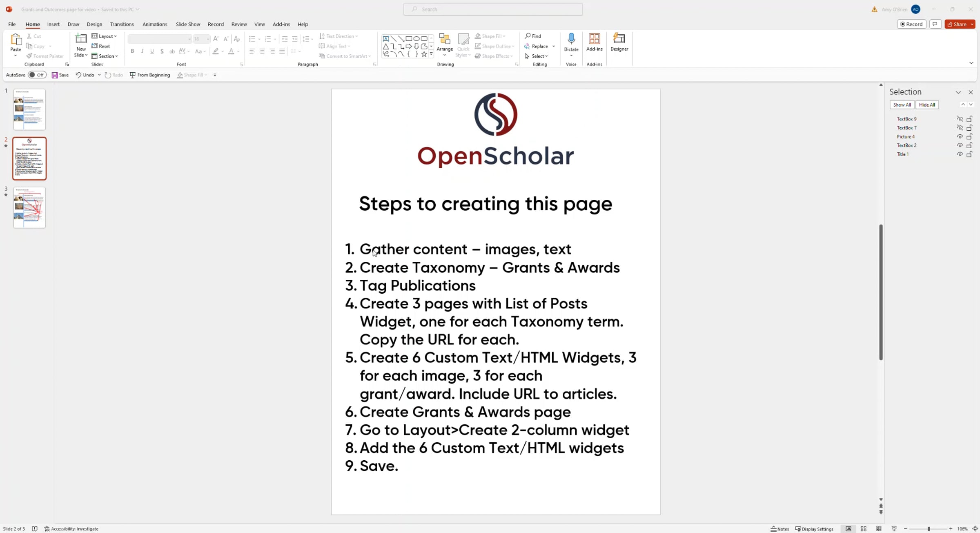Expand the Section dropdown

[105, 56]
